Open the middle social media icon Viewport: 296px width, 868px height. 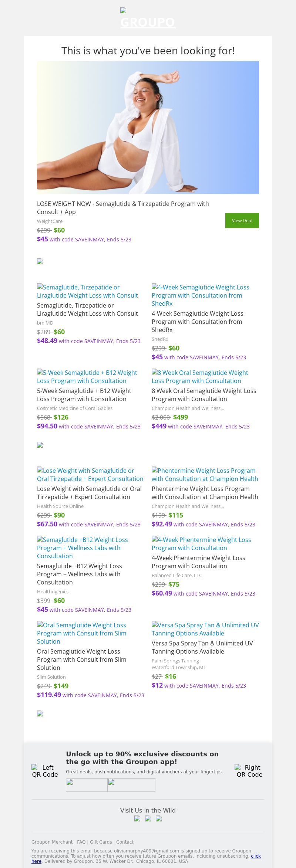pyautogui.click(x=148, y=818)
